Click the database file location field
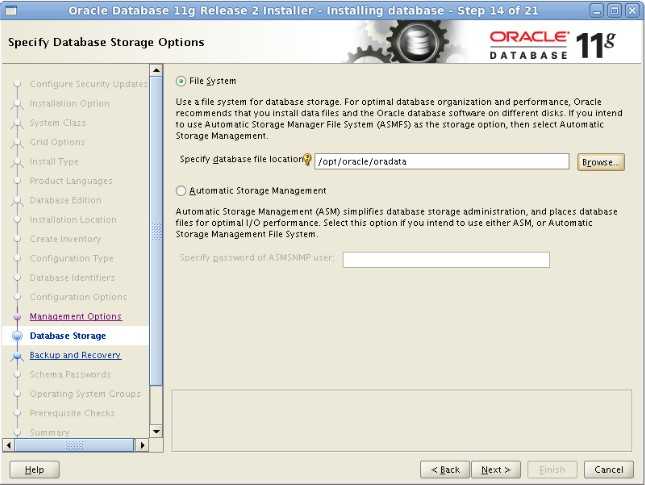645x485 pixels. pos(441,162)
